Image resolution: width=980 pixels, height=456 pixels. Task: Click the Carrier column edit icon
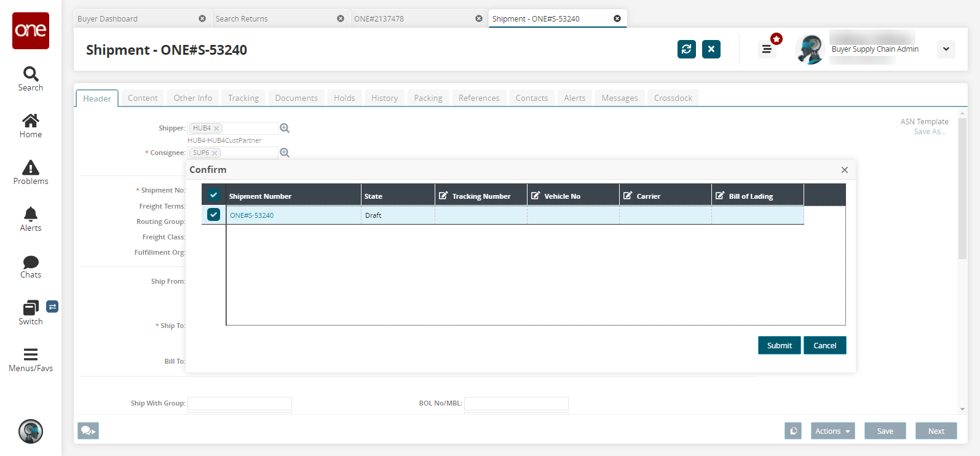point(628,196)
